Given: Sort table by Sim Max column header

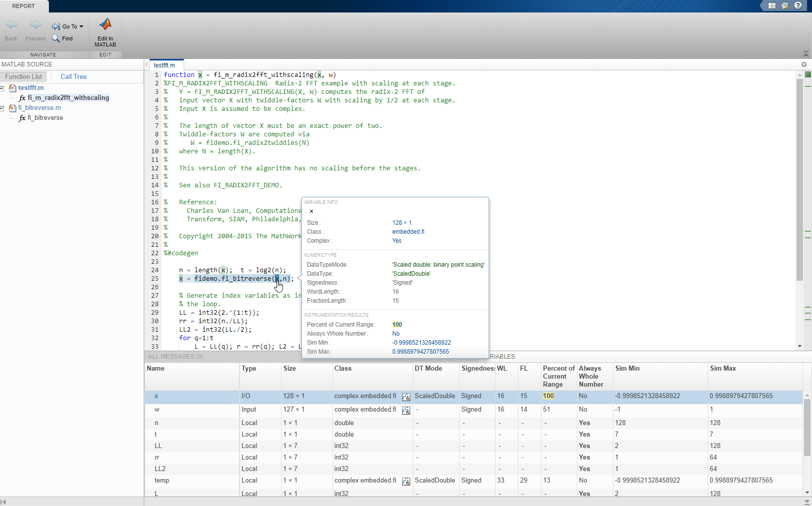Looking at the screenshot, I should click(723, 368).
